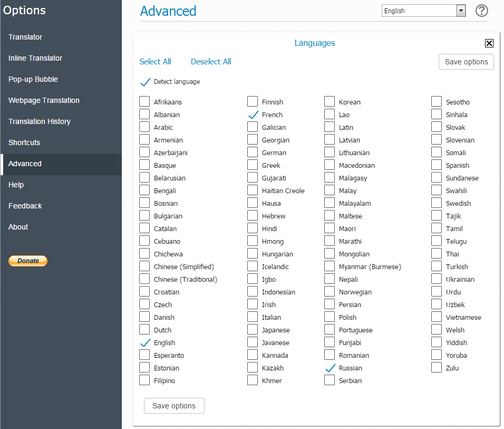Tick the German language checkbox
Screen dimensions: 504x429
tap(253, 152)
